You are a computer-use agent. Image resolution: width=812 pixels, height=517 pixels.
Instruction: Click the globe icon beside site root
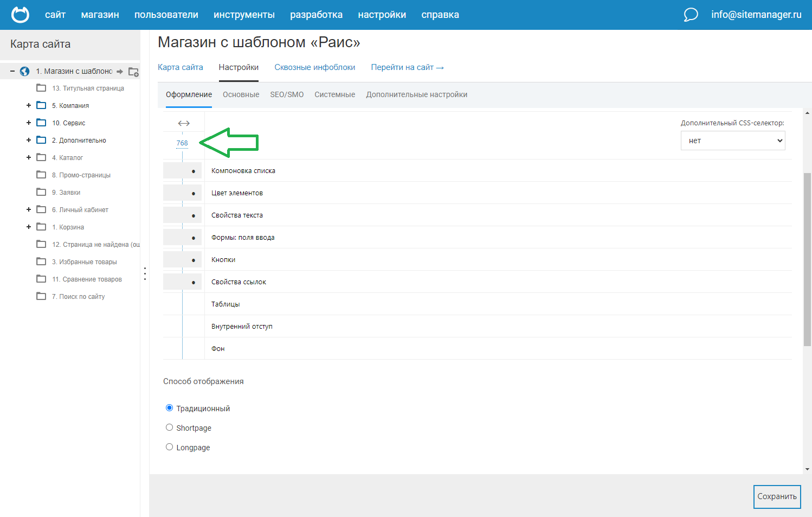(x=24, y=71)
